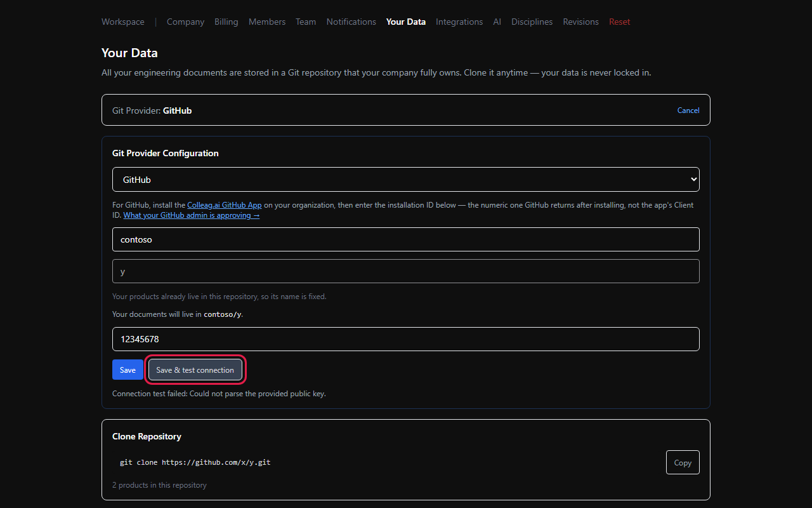Click Save & test connection

[195, 370]
